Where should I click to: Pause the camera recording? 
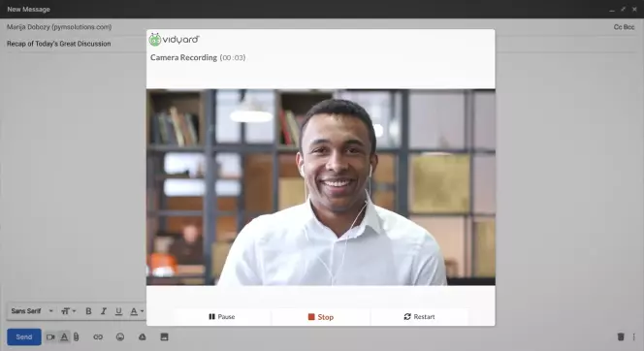222,317
